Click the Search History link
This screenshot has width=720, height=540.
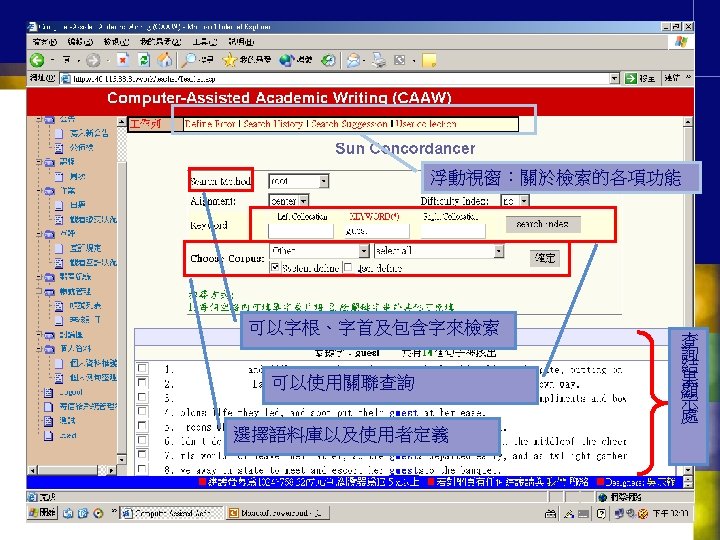click(273, 124)
